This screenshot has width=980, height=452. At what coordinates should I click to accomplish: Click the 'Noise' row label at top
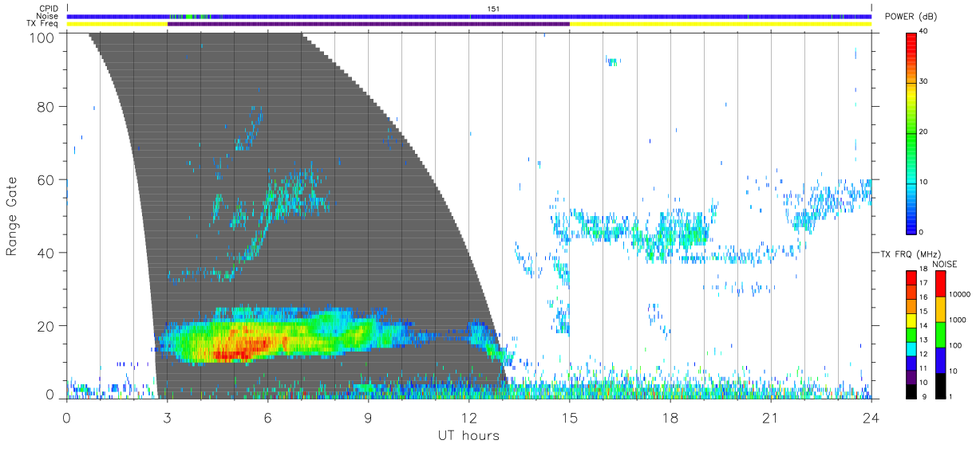click(48, 16)
